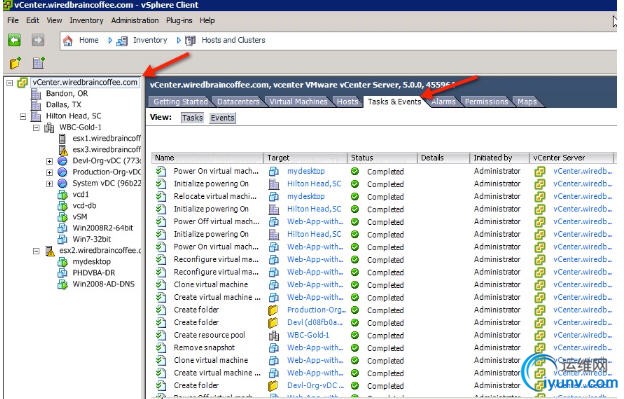The width and height of the screenshot is (624, 399).
Task: Click the esx1 host icon
Action: click(x=62, y=138)
